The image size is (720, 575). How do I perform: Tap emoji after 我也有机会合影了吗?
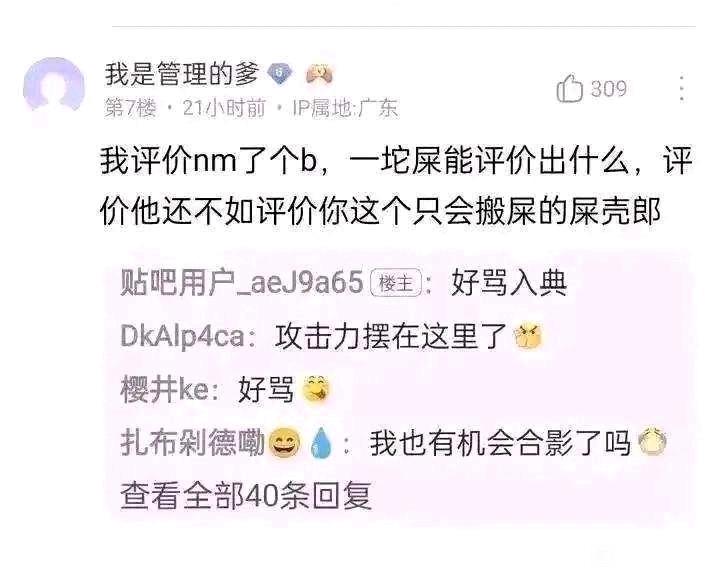pyautogui.click(x=652, y=442)
